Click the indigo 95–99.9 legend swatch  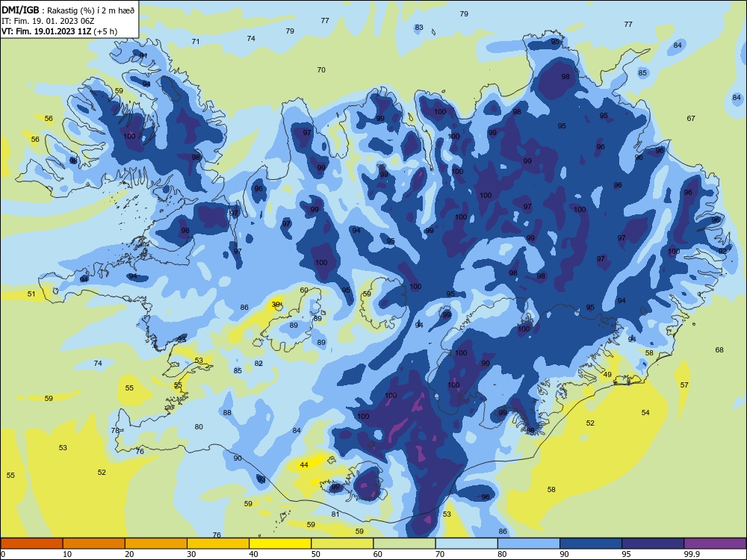coord(653,544)
